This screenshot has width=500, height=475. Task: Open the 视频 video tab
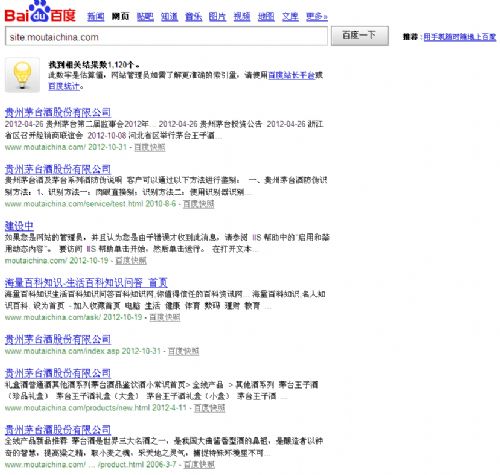[x=242, y=16]
